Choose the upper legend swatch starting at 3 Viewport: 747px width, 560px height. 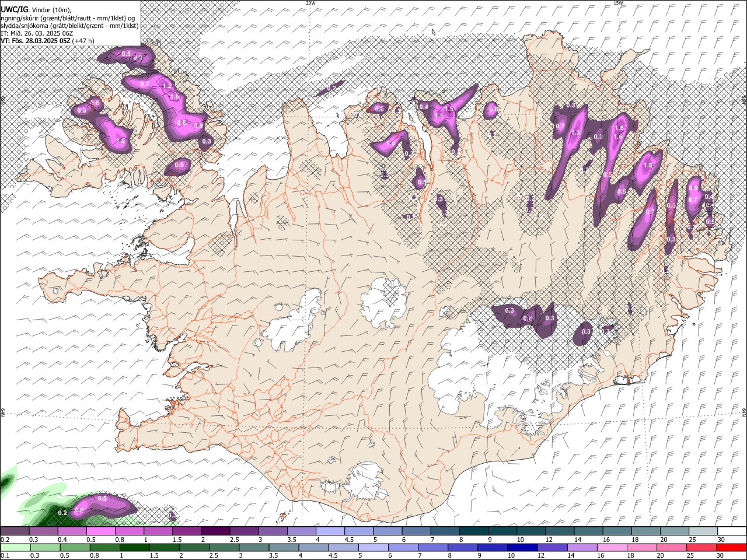click(x=273, y=531)
